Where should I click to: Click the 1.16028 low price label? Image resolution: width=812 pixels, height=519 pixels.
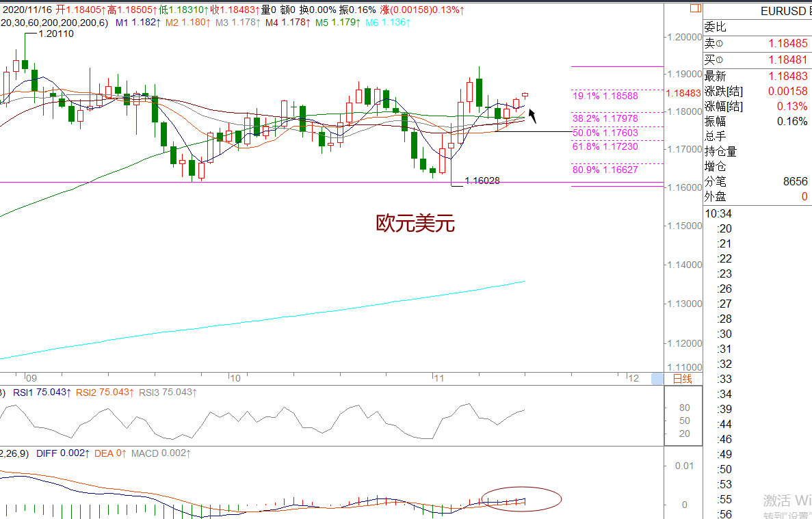coord(482,181)
